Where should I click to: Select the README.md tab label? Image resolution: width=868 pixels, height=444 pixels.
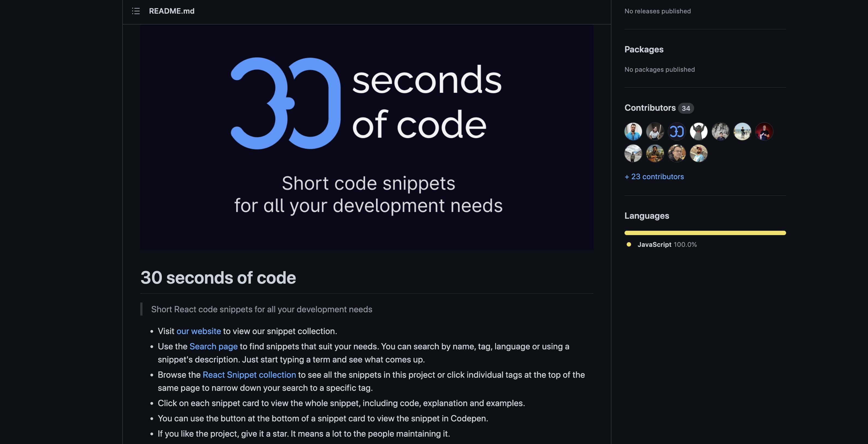[x=172, y=11]
